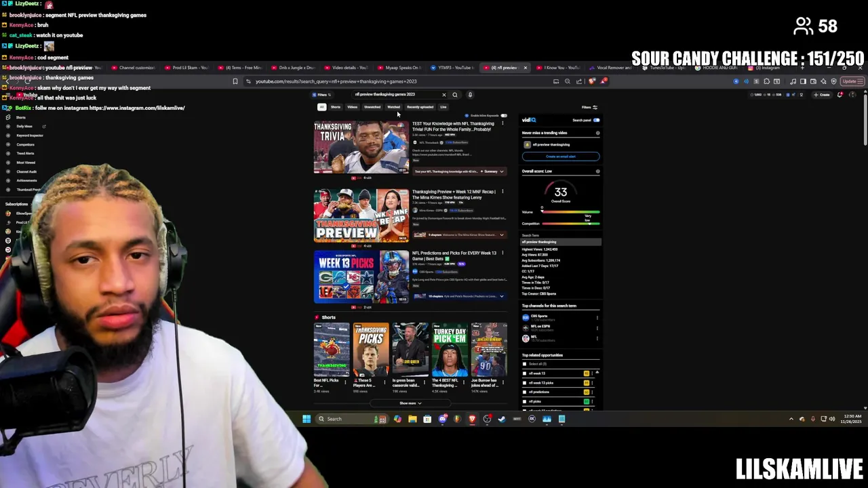Check the Select all related opportunities box
This screenshot has height=488, width=868.
pyautogui.click(x=524, y=364)
